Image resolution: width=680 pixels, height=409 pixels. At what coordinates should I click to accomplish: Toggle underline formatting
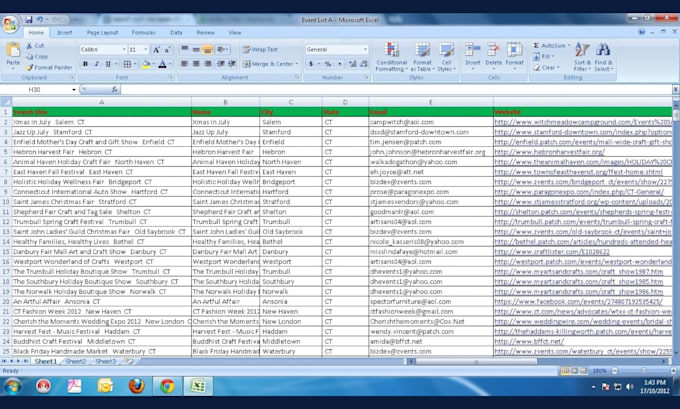click(108, 64)
